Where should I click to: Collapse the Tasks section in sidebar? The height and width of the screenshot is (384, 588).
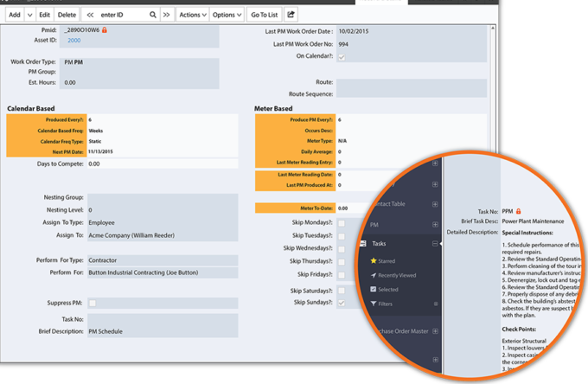[x=435, y=244]
